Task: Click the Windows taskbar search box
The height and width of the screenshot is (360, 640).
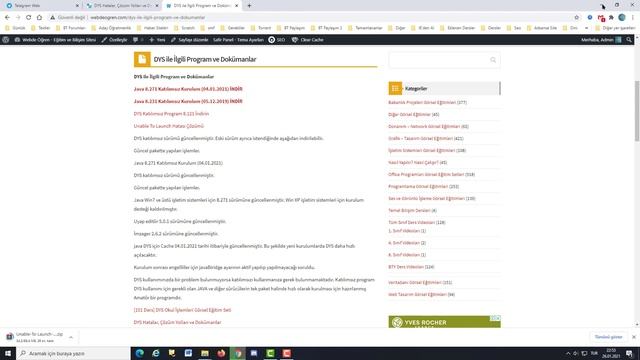Action: 73,353
